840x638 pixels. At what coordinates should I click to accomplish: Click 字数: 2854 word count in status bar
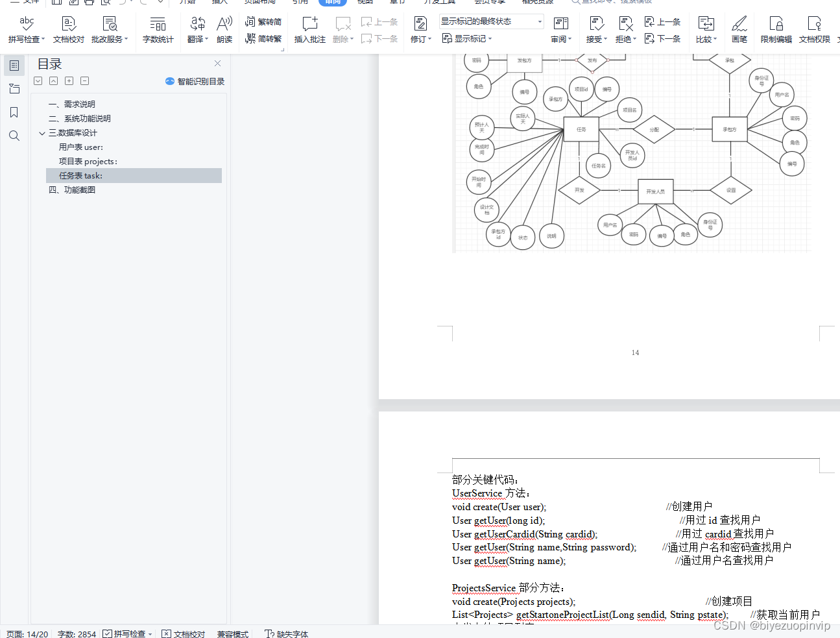(x=77, y=633)
